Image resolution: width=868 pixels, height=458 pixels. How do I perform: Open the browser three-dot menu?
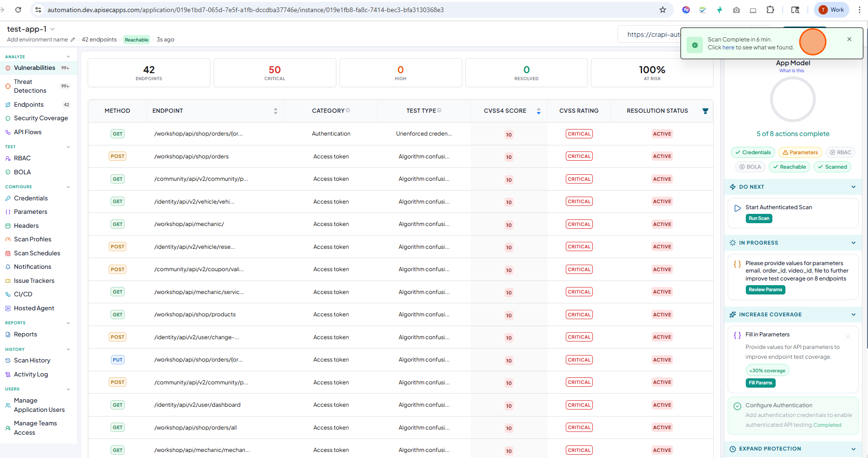click(859, 10)
